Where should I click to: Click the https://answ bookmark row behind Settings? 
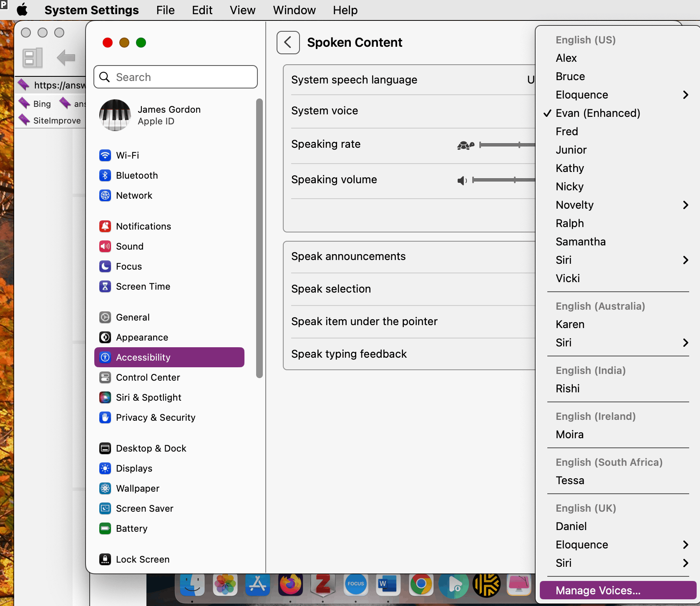[51, 85]
